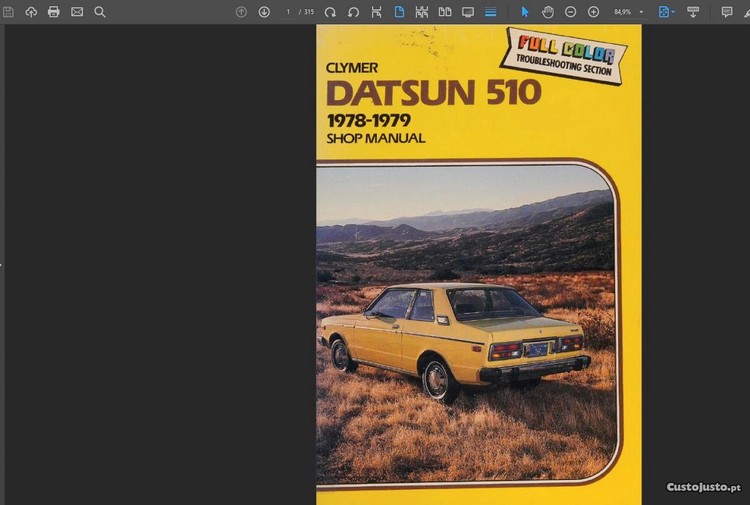The height and width of the screenshot is (505, 750).
Task: Open the search magnifier tool
Action: coord(100,12)
